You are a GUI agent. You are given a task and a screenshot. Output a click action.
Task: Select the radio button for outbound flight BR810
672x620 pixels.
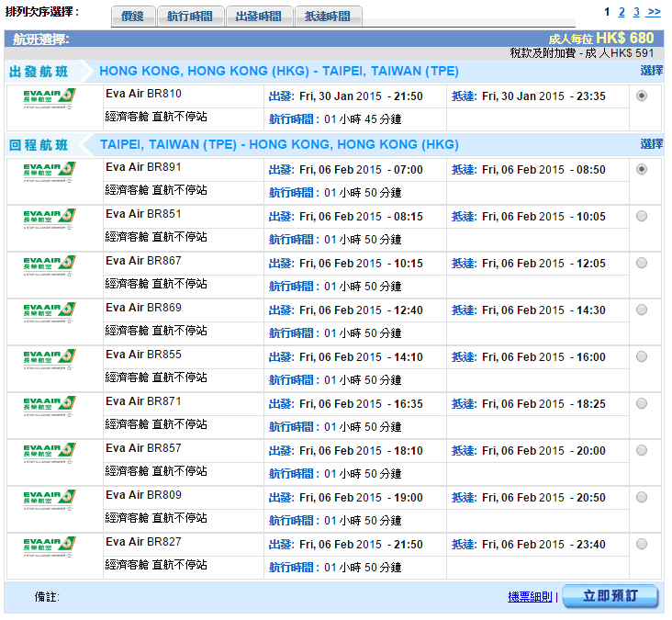pyautogui.click(x=641, y=96)
